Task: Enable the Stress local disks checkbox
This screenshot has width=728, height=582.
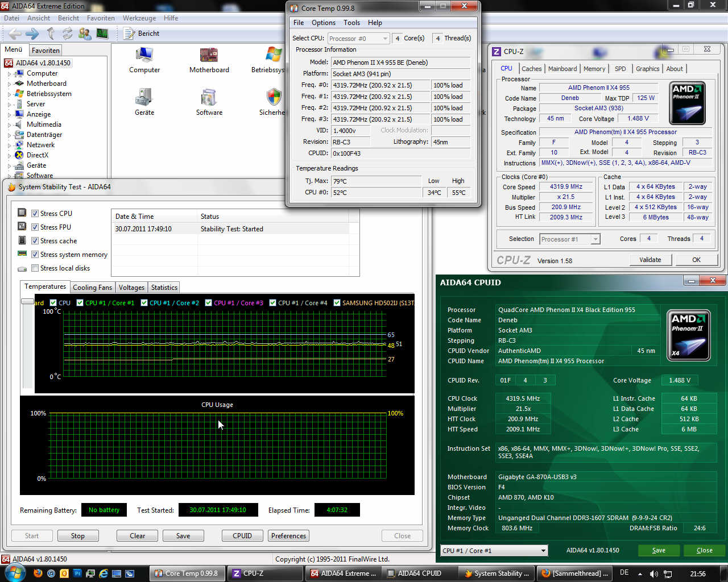Action: click(x=35, y=268)
